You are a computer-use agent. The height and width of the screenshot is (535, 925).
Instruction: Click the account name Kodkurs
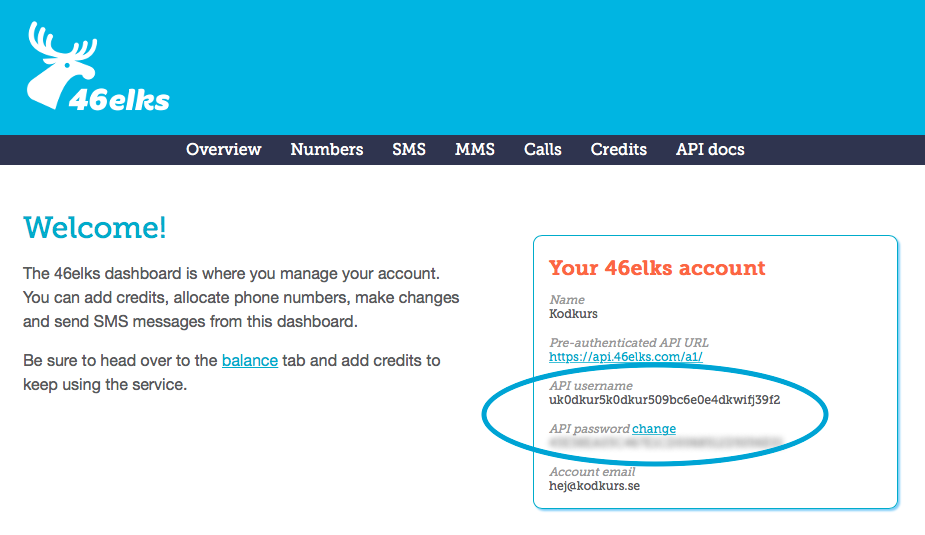573,314
